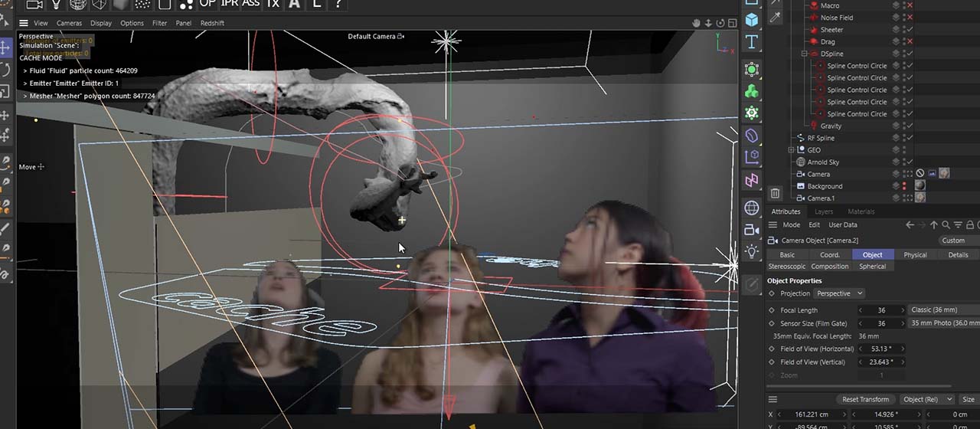The height and width of the screenshot is (429, 980).
Task: Add a light from the side palette
Action: (752, 251)
